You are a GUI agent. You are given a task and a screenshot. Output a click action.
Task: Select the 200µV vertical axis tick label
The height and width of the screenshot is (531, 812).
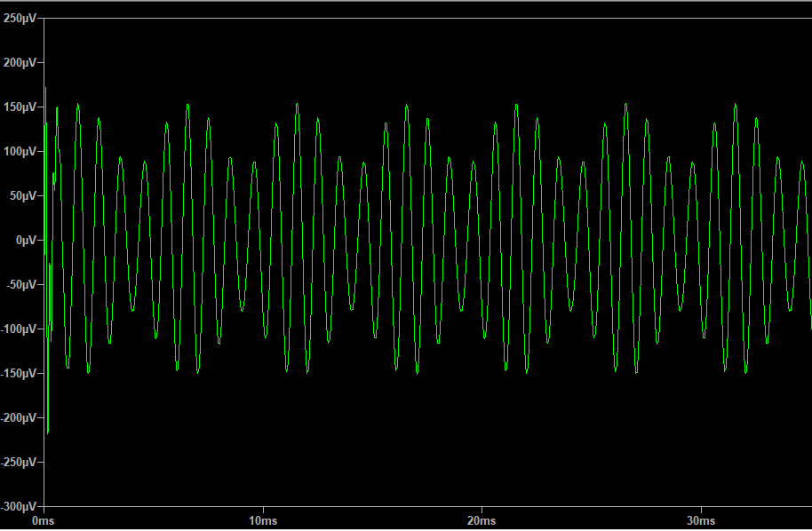(20, 63)
